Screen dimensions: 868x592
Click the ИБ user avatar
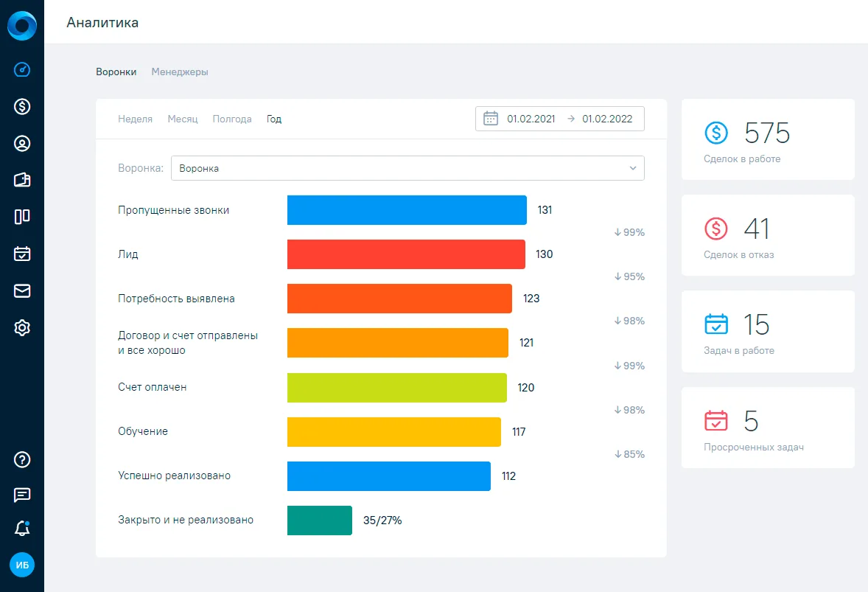[22, 565]
